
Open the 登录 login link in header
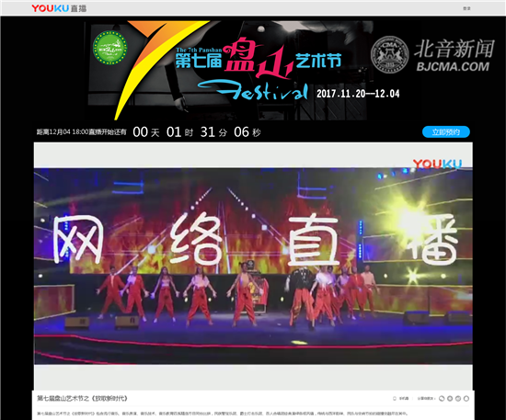466,8
